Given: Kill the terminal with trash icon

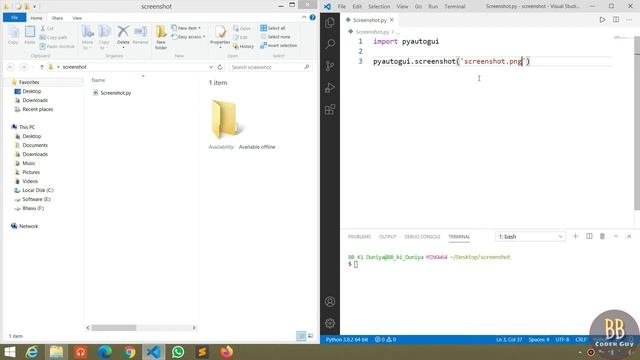Looking at the screenshot, I should pyautogui.click(x=602, y=236).
